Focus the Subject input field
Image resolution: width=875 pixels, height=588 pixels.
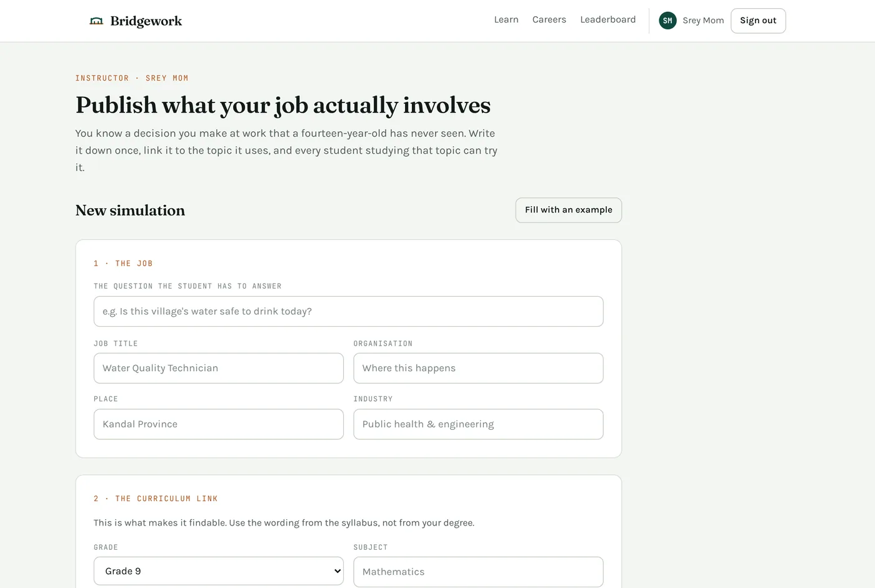[x=478, y=572]
